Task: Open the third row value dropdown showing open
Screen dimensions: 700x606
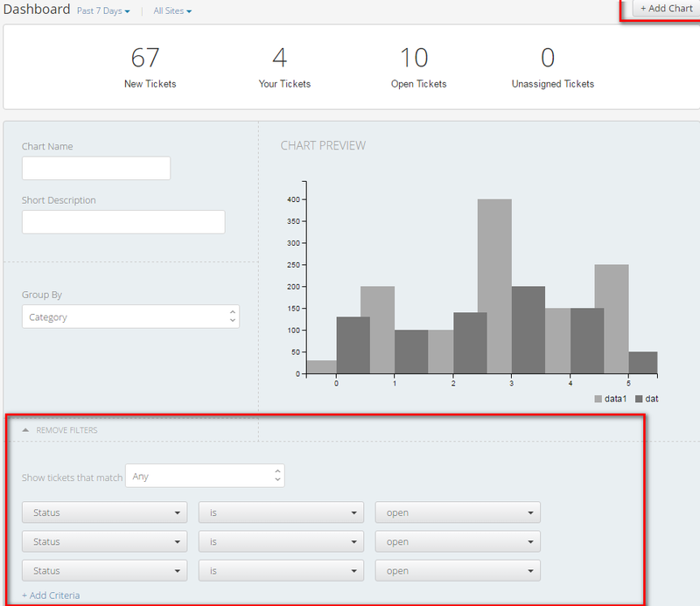Action: [457, 570]
